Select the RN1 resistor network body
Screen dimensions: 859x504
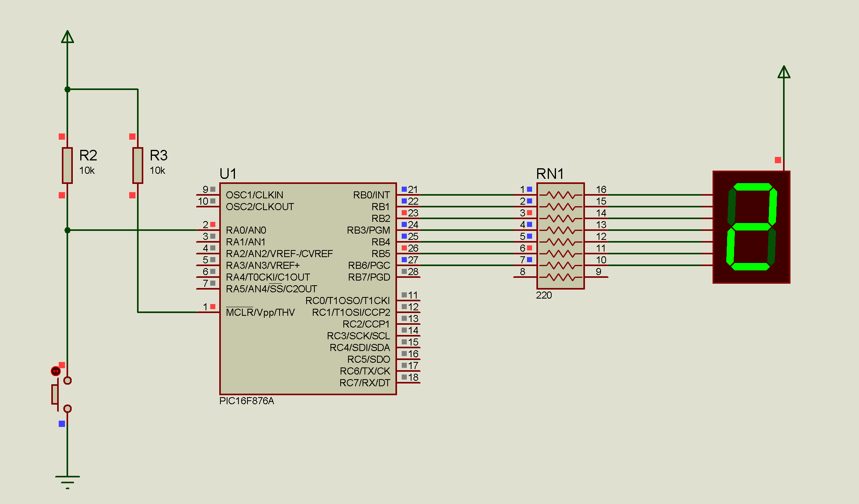click(x=561, y=236)
